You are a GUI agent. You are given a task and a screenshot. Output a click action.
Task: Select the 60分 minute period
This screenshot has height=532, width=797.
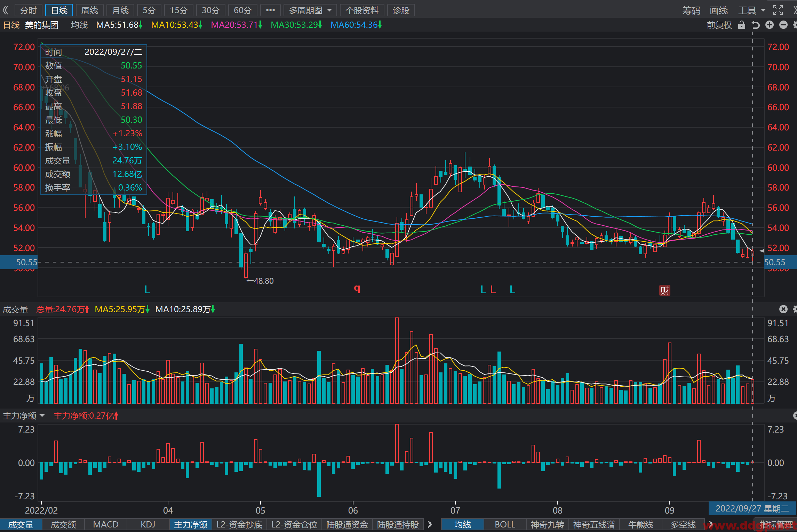pos(243,10)
